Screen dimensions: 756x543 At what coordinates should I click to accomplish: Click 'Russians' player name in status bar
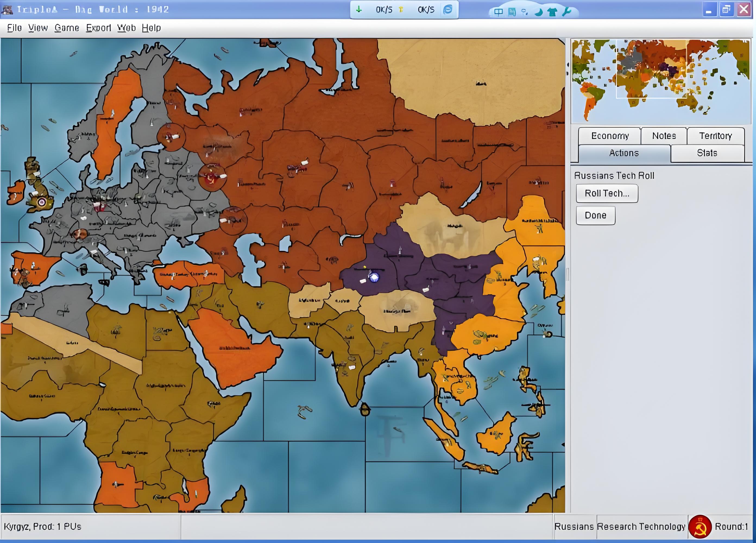(x=574, y=527)
